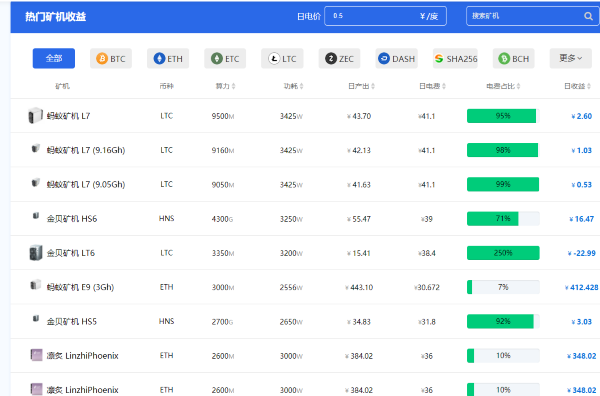Filter miners by ETC coin icon
600x396 pixels.
(217, 59)
